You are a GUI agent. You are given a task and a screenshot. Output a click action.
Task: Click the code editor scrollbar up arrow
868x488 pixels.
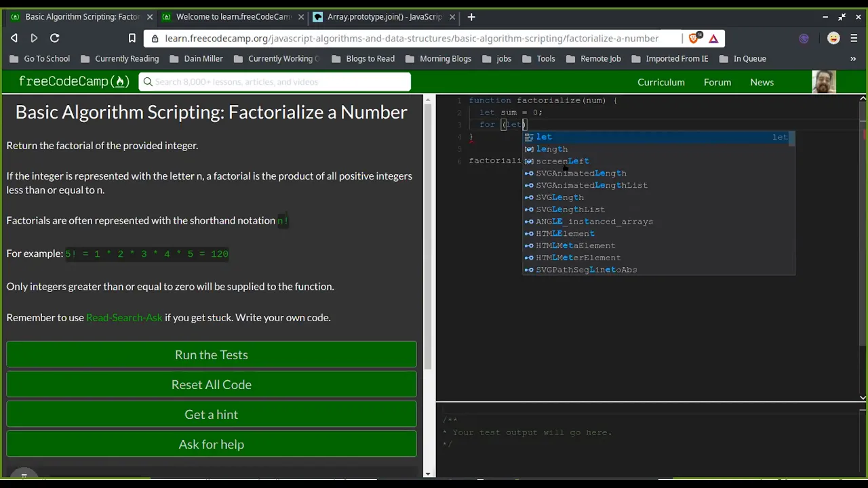pos(863,99)
